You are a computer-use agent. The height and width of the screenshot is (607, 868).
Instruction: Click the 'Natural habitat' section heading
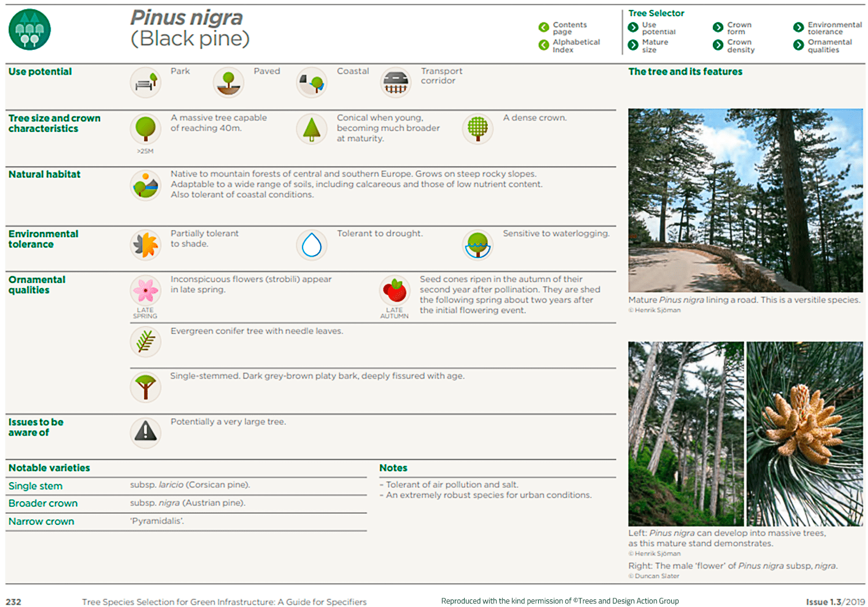pyautogui.click(x=45, y=174)
